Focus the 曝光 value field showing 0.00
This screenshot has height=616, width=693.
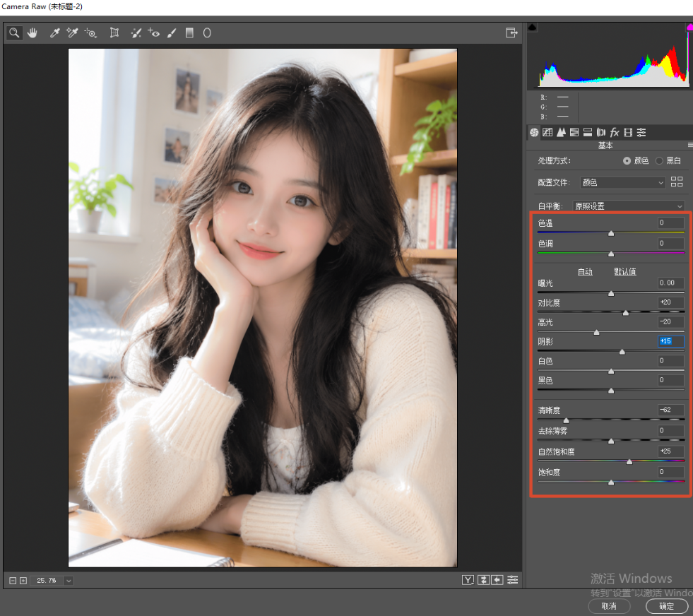click(670, 283)
